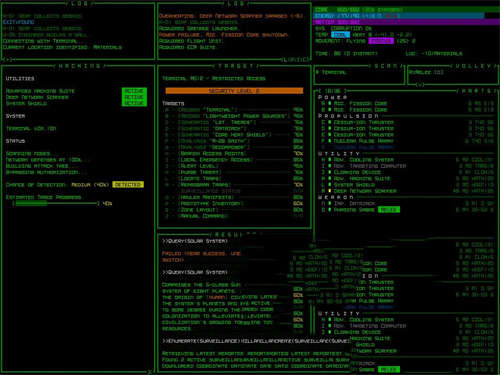
Task: Click the orange Security Level bar
Action: tap(234, 91)
